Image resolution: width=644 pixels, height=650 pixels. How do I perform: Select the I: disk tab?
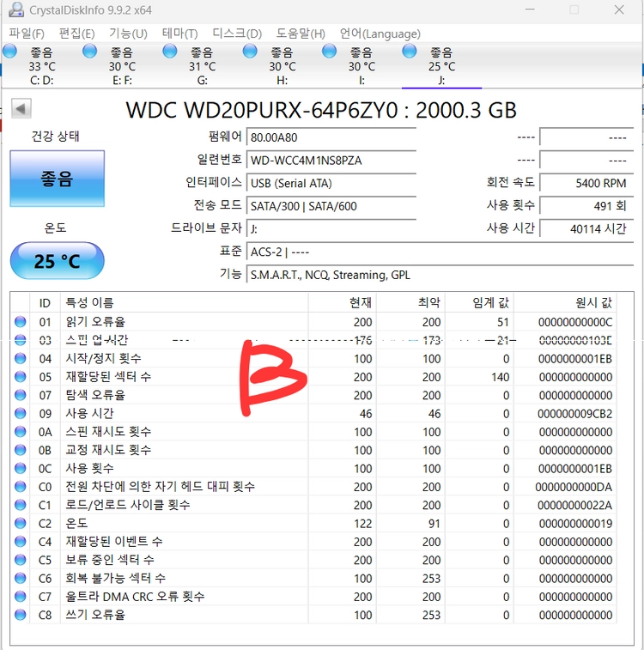(361, 65)
